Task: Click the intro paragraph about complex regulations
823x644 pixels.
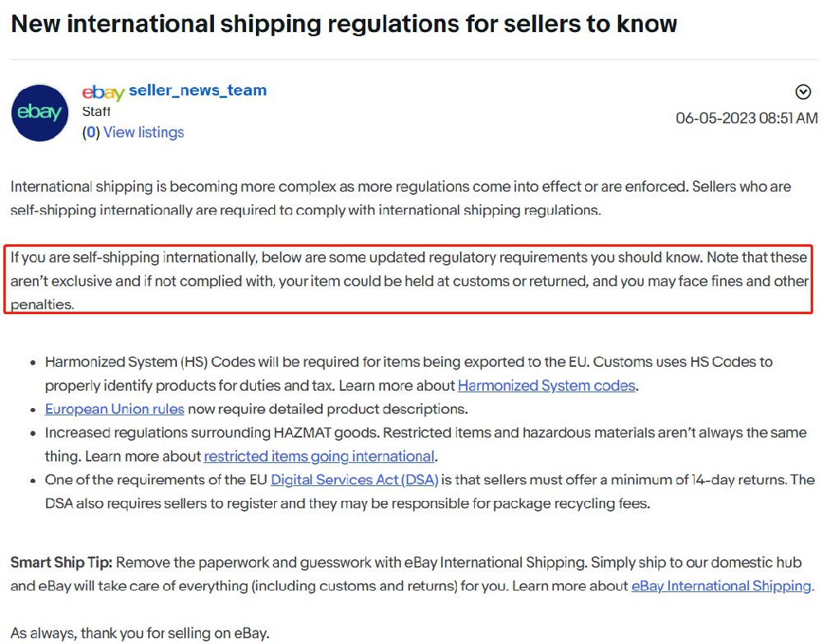Action: click(401, 198)
